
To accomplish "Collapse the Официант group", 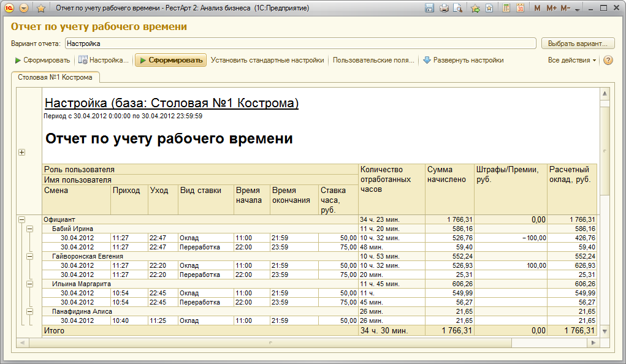I will (22, 219).
